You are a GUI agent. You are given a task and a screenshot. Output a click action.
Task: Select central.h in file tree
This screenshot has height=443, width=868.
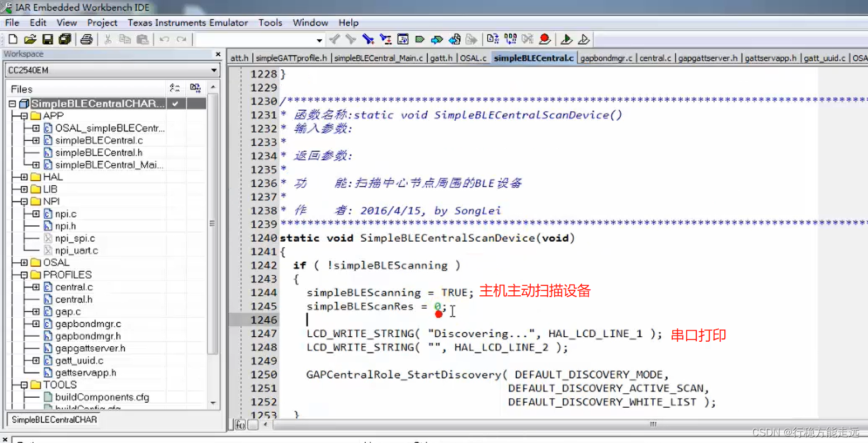coord(74,299)
